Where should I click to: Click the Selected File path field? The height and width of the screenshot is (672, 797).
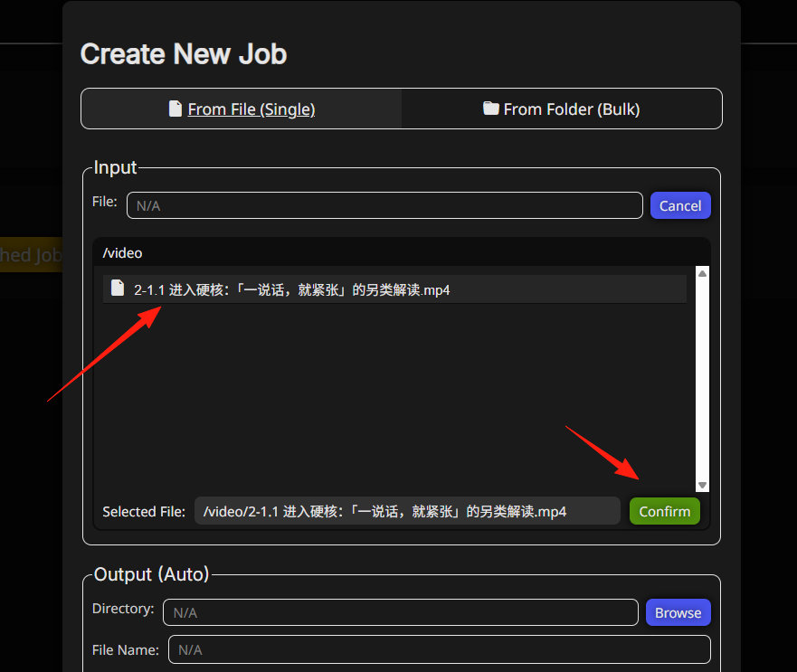point(407,511)
